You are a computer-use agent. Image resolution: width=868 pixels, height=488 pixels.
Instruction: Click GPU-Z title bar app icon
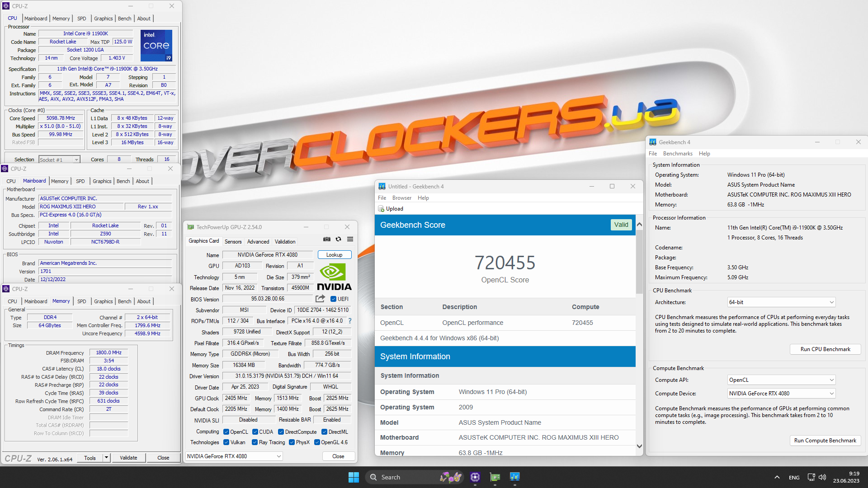point(191,227)
